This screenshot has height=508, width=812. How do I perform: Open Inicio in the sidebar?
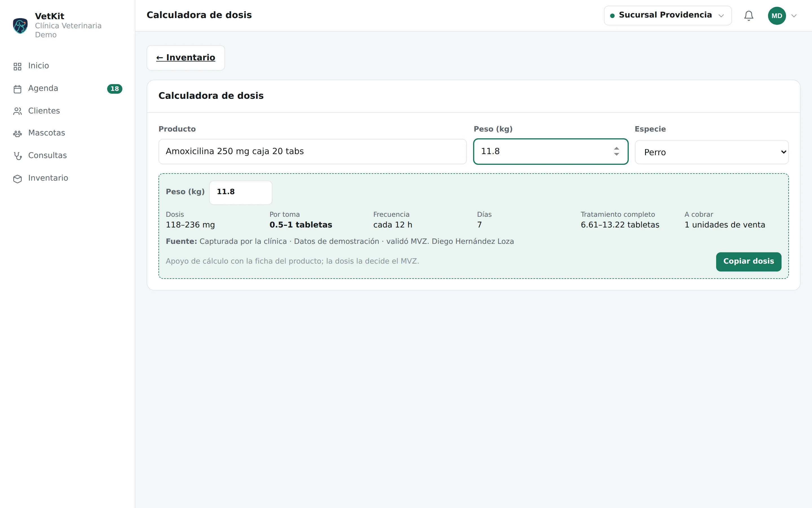tap(67, 66)
